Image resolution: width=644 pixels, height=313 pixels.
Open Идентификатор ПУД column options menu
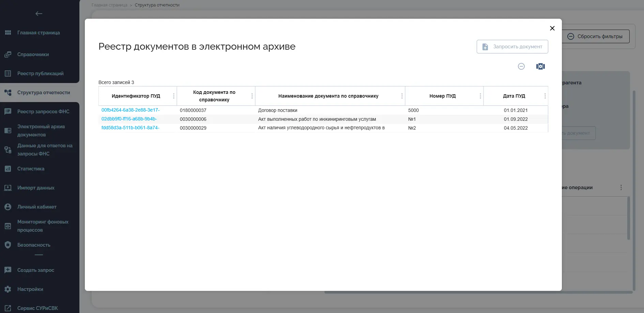coord(174,96)
